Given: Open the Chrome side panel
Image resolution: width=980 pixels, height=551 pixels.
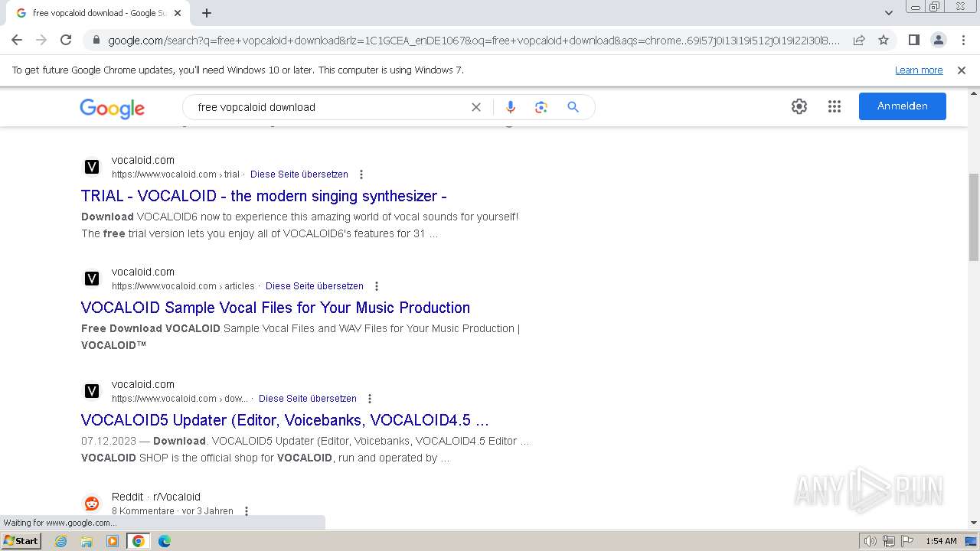Looking at the screenshot, I should (x=913, y=40).
